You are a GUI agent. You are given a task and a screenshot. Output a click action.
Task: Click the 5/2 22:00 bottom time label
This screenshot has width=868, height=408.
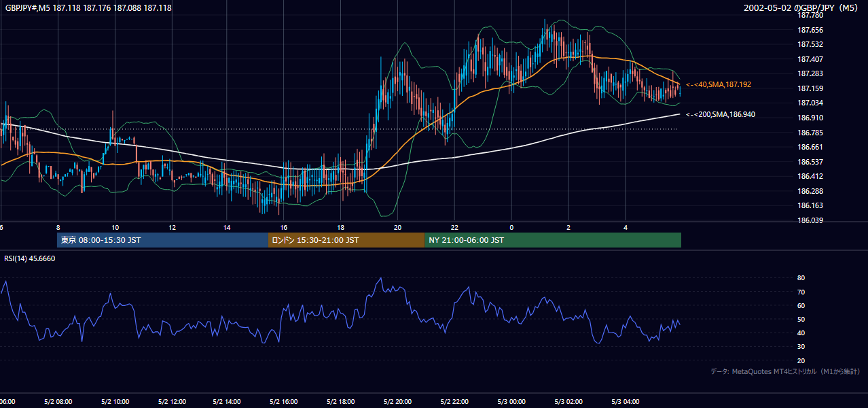[x=454, y=402]
